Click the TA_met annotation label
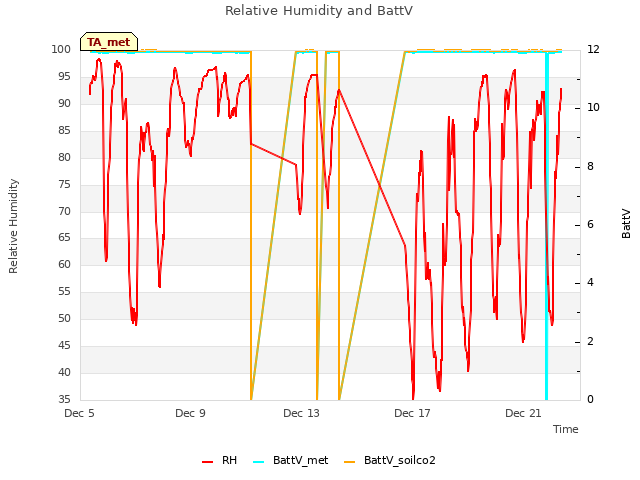Screen dimensions: 640x480 (x=109, y=42)
